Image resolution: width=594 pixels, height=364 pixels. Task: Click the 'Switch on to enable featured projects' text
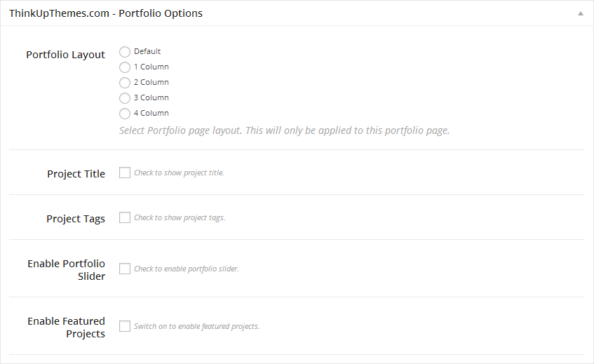tap(197, 326)
